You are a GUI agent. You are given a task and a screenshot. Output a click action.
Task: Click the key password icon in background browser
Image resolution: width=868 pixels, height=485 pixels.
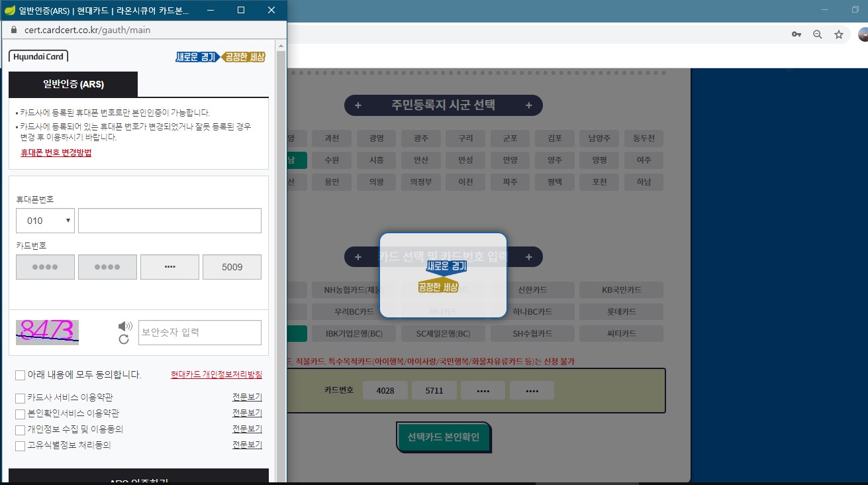point(796,34)
